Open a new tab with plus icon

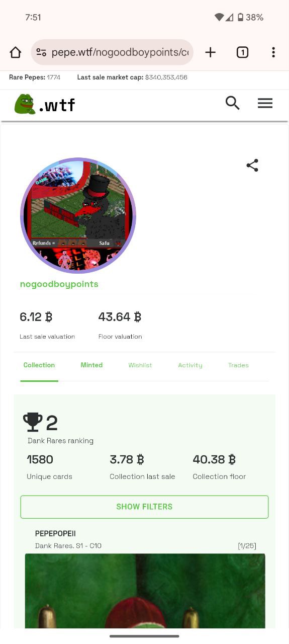click(x=211, y=52)
